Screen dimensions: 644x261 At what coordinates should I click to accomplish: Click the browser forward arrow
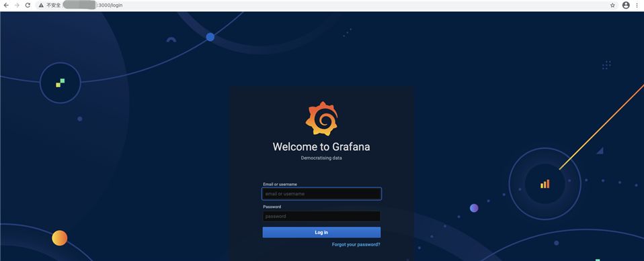pyautogui.click(x=17, y=5)
